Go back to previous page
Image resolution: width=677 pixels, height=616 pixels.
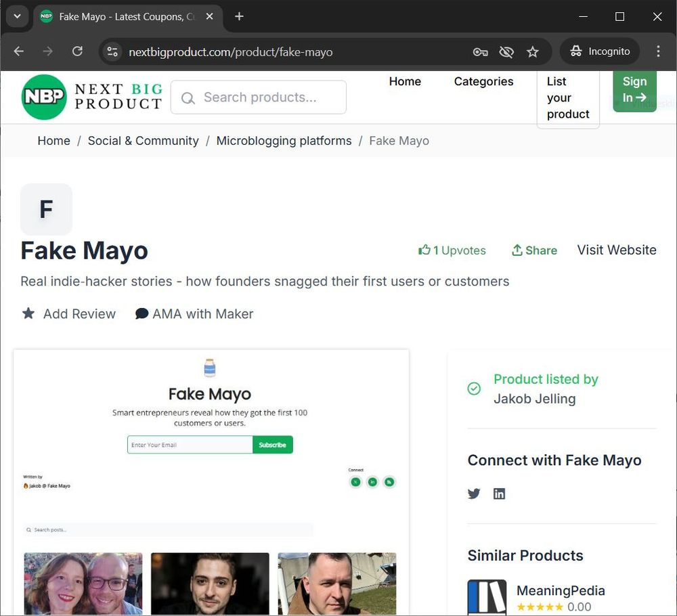click(18, 51)
